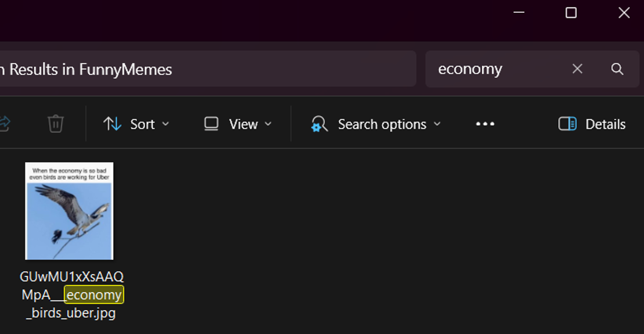Screen dimensions: 644x334
Task: Click the View layout icon
Action: click(x=211, y=124)
